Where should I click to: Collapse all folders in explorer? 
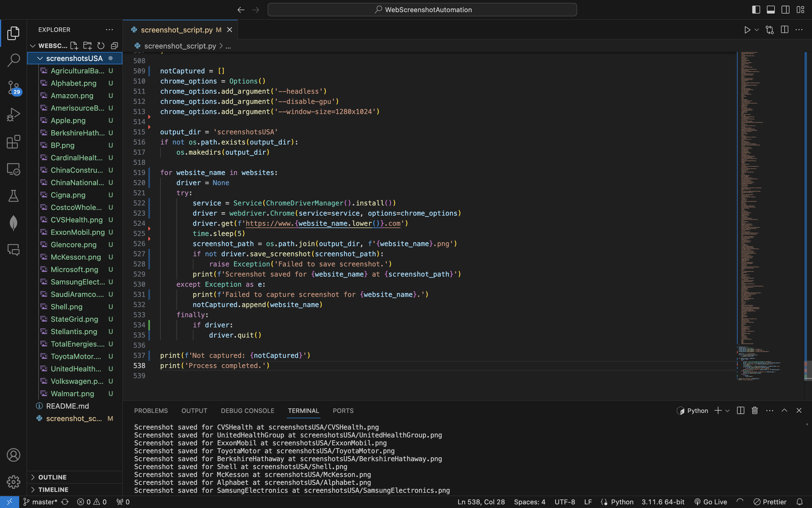click(x=114, y=45)
